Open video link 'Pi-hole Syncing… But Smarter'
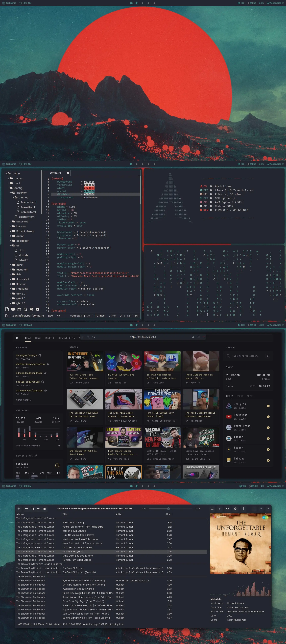The width and height of the screenshot is (286, 644). [x=121, y=376]
